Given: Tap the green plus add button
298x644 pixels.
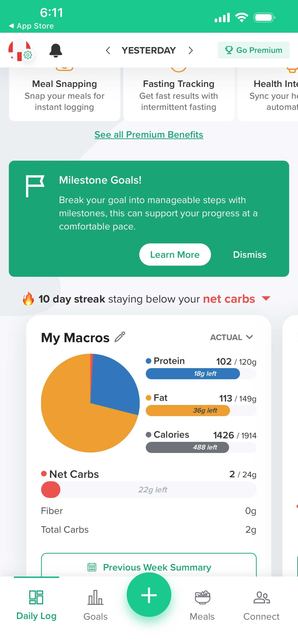Looking at the screenshot, I should click(149, 595).
